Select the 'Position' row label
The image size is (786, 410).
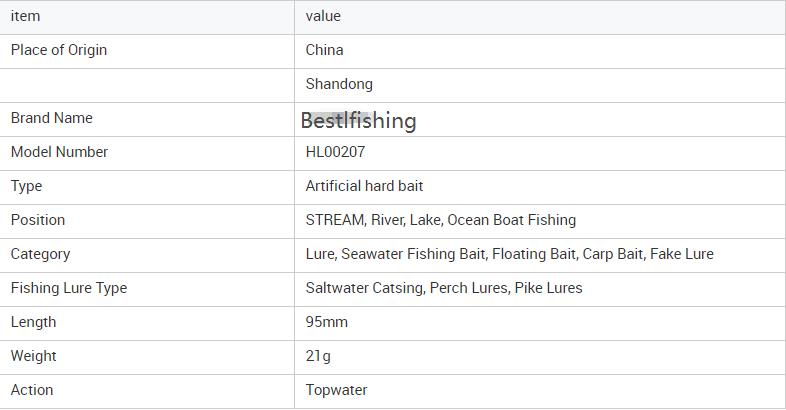(38, 220)
